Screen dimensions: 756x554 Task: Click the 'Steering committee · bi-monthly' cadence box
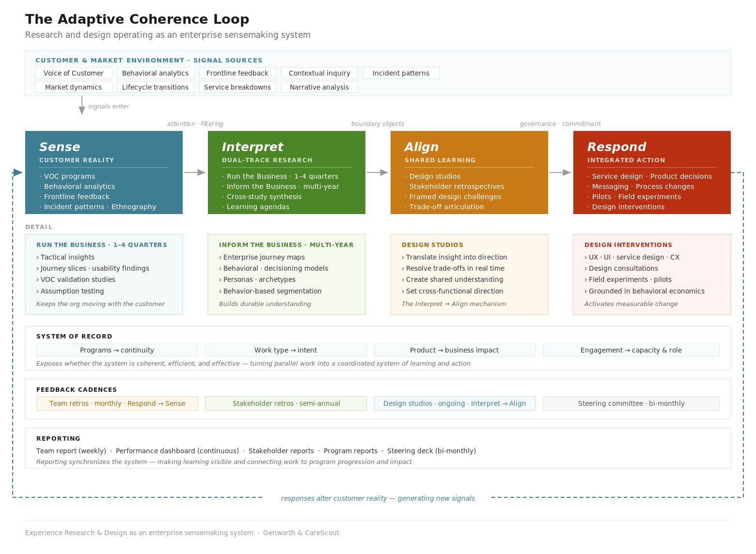coord(631,403)
